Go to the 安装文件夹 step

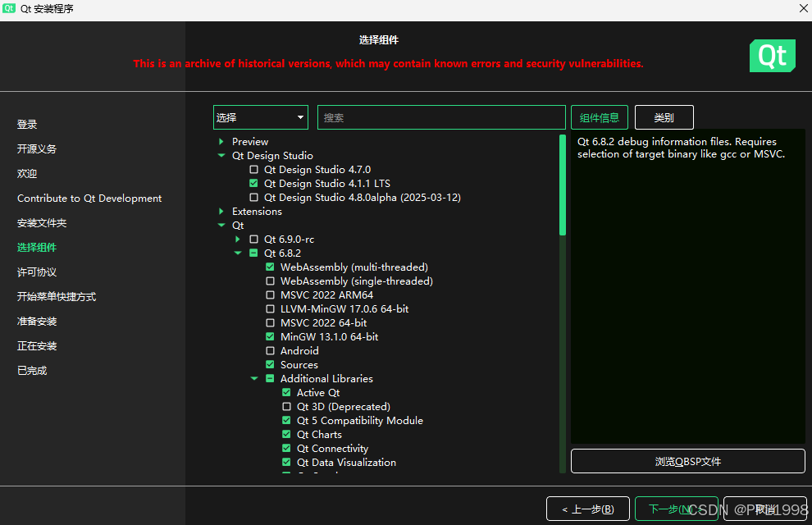42,222
